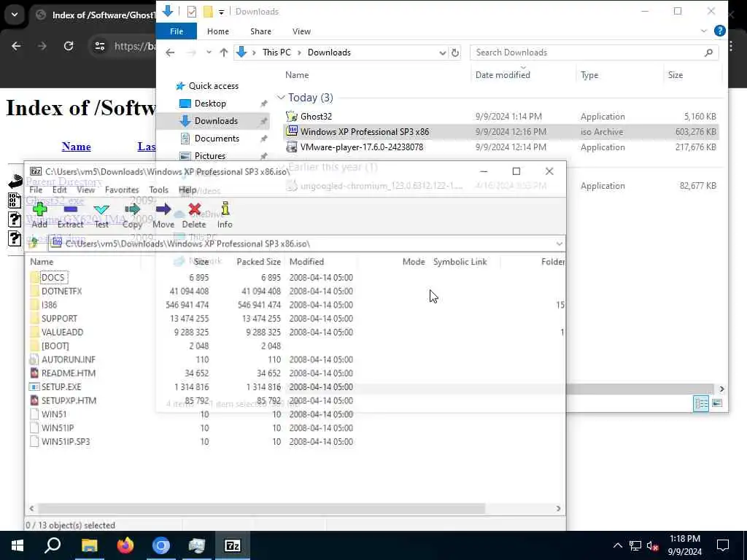The image size is (747, 560).
Task: Reload the page in the browser
Action: [x=69, y=46]
